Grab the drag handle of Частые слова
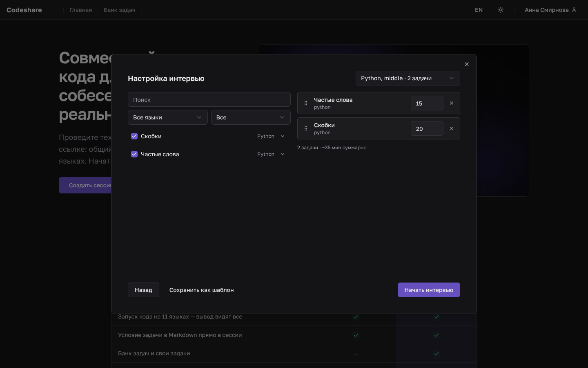Image resolution: width=588 pixels, height=368 pixels. point(306,103)
